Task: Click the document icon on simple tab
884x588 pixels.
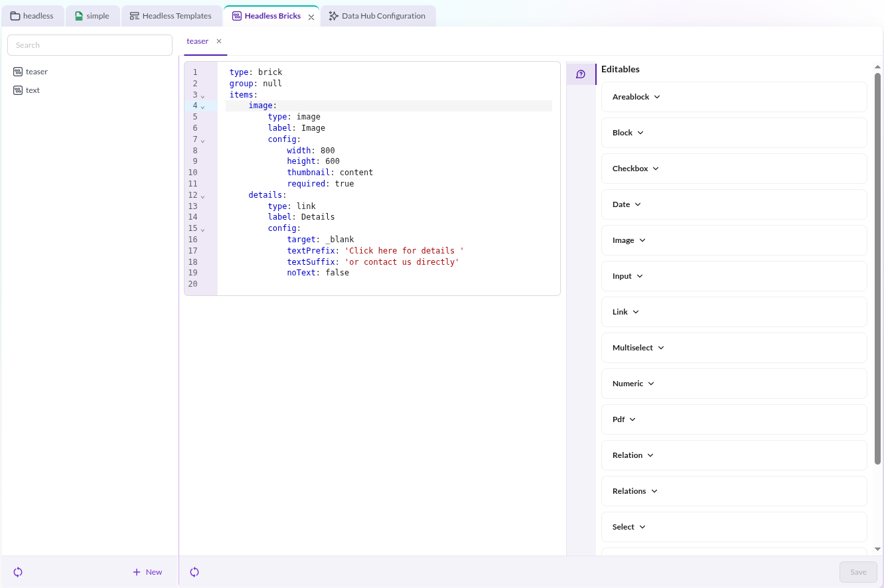Action: point(79,16)
